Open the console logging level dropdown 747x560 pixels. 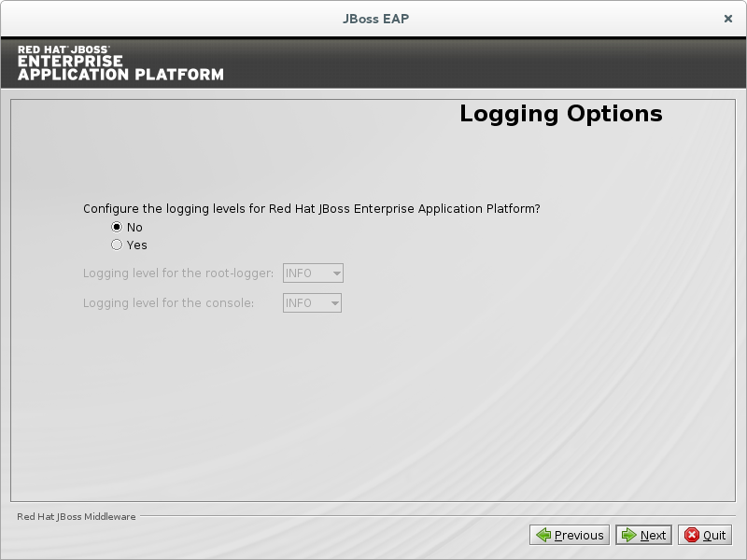point(312,303)
